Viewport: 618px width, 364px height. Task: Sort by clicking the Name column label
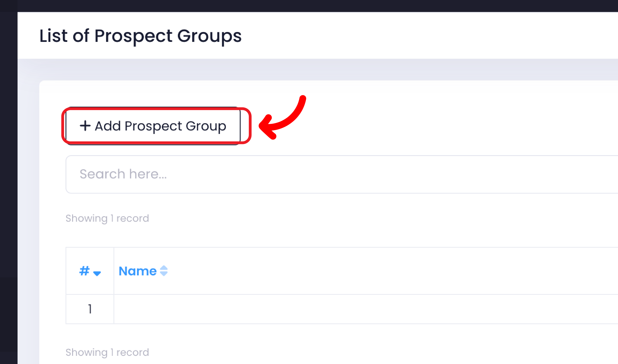pyautogui.click(x=137, y=271)
